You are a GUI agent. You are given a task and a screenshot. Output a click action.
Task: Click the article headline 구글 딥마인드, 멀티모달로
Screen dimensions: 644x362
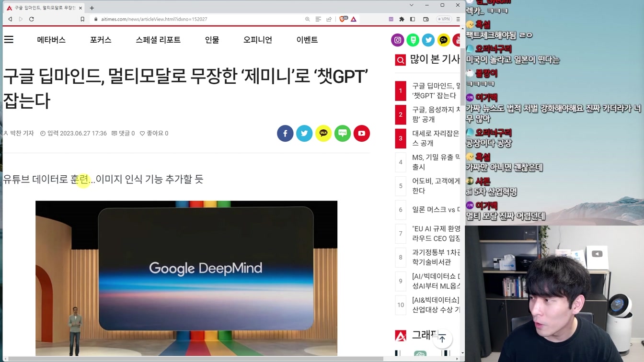pos(186,88)
